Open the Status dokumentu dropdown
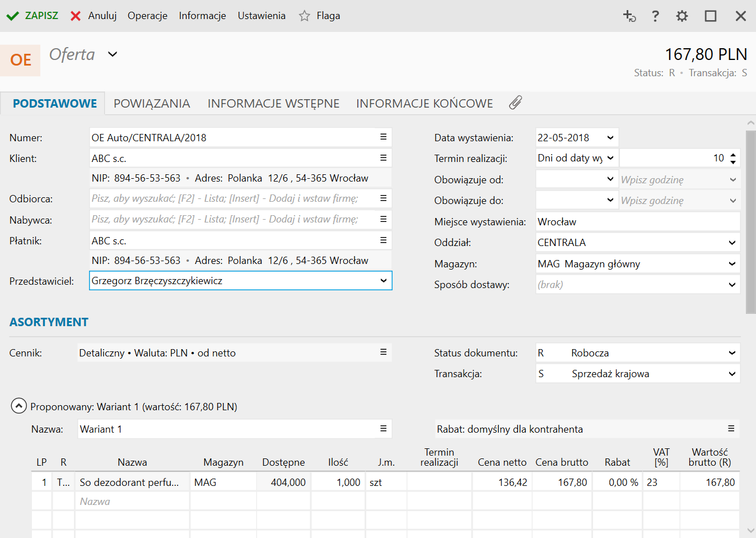 pos(732,353)
